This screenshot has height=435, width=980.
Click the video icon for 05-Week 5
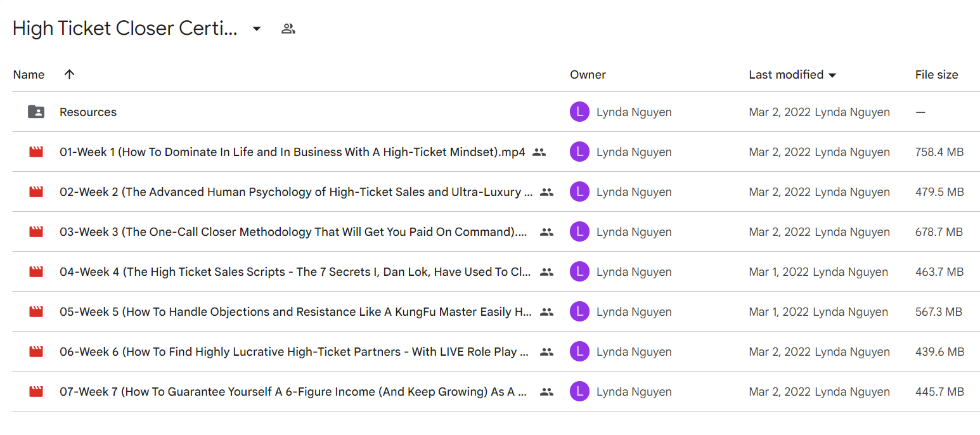pos(36,312)
